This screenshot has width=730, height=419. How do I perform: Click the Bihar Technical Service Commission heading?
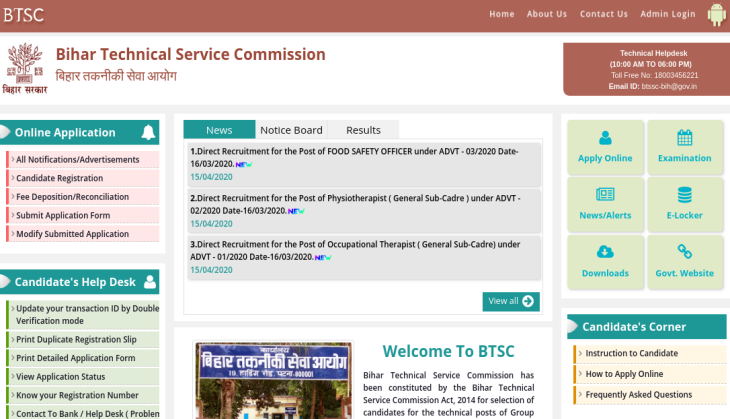click(x=190, y=54)
